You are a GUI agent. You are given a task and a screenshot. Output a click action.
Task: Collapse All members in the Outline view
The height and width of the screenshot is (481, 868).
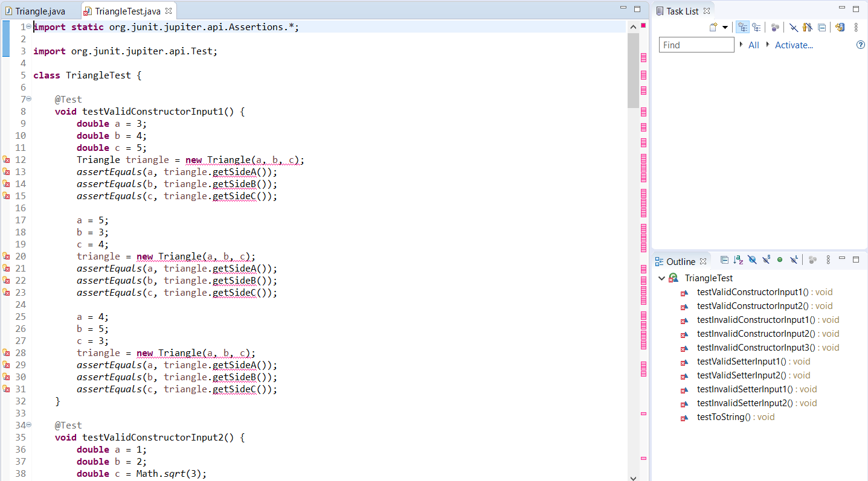point(724,260)
